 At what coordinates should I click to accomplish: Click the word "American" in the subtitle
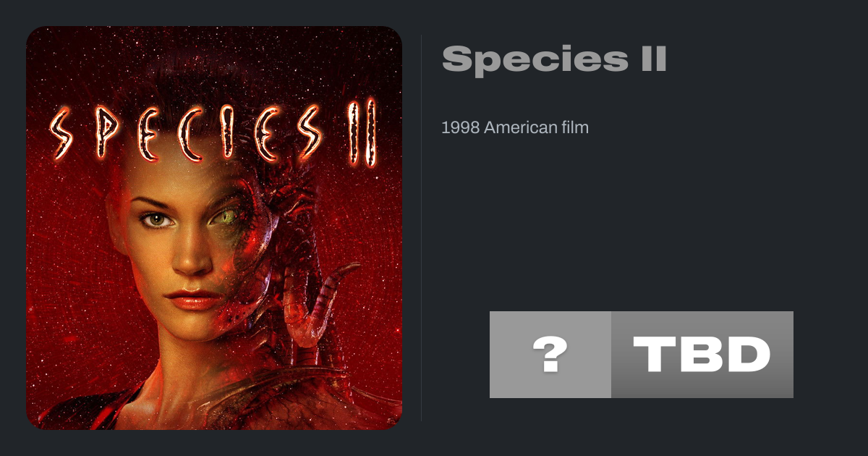(x=516, y=128)
